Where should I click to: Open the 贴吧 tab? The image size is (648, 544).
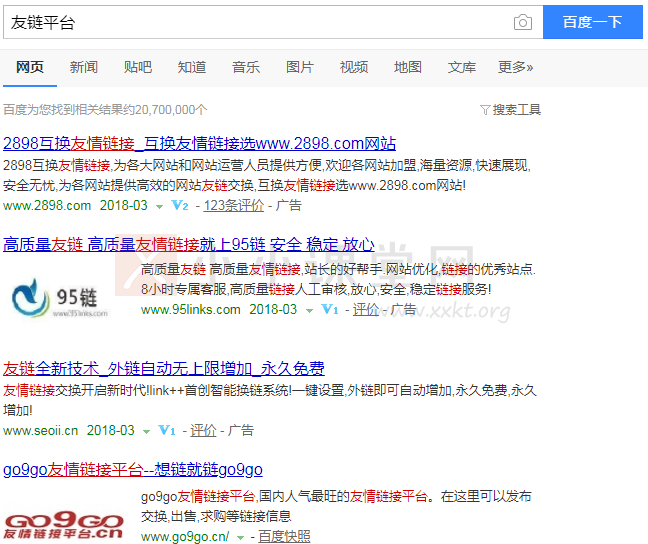tap(138, 67)
